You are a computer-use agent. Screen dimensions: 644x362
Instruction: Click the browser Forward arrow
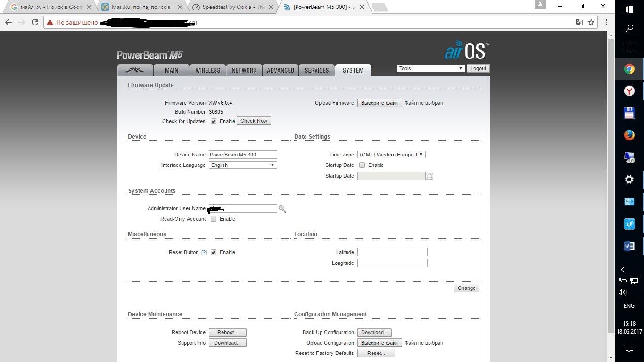[22, 22]
